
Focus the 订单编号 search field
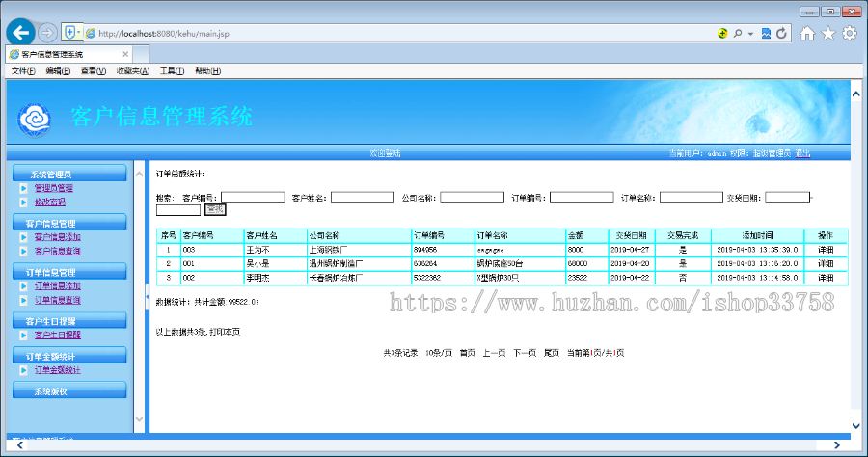(582, 198)
